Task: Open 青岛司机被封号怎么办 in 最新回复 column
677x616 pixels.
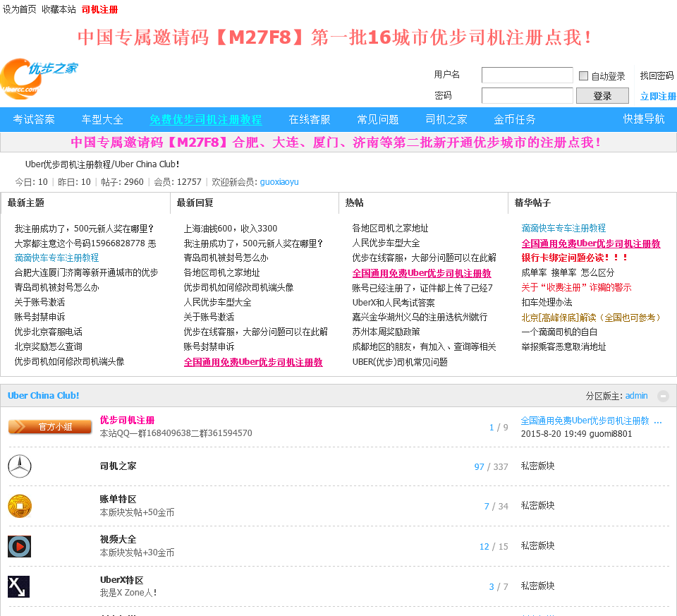Action: 226,258
